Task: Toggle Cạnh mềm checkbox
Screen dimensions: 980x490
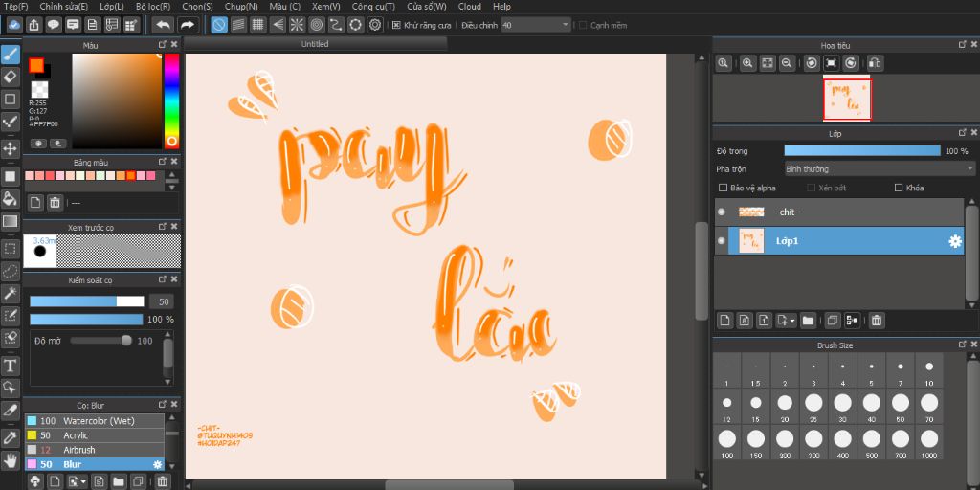Action: point(583,25)
